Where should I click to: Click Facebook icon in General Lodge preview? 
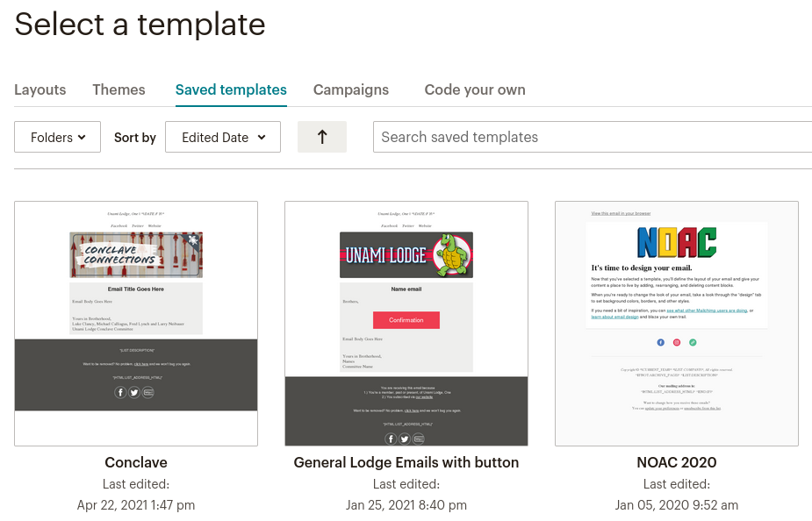[391, 439]
